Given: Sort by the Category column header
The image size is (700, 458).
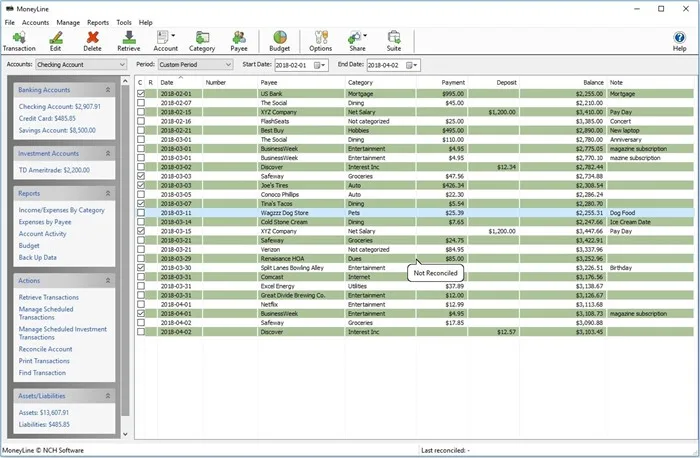Looking at the screenshot, I should (x=380, y=83).
